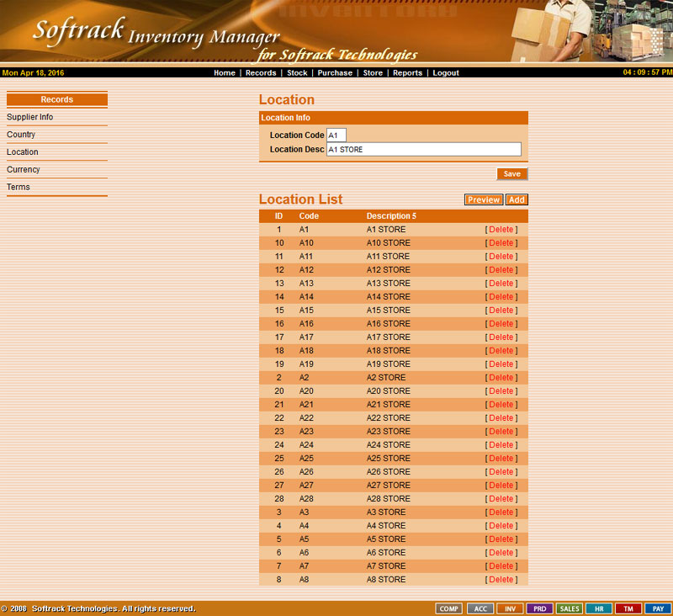Select Currency in the Records sidebar
The height and width of the screenshot is (616, 673).
tap(24, 170)
